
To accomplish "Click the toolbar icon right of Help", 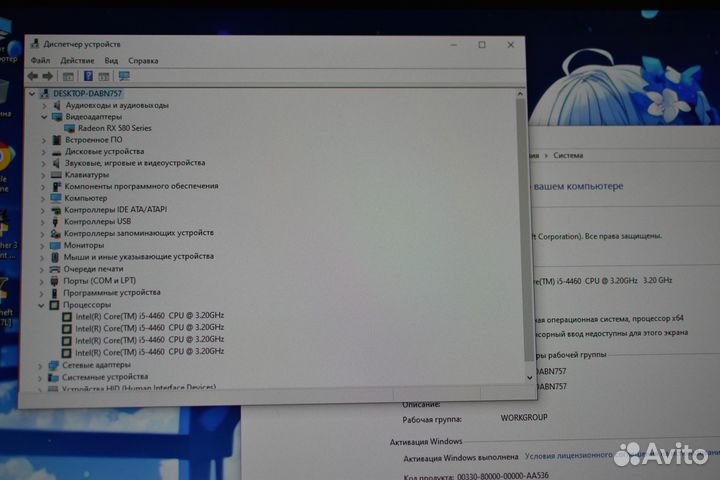I will (104, 76).
